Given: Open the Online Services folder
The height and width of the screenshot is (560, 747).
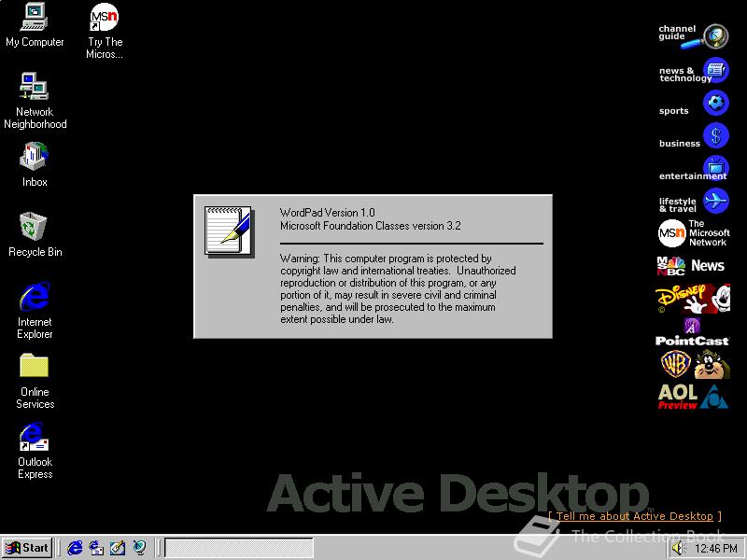Looking at the screenshot, I should point(35,381).
